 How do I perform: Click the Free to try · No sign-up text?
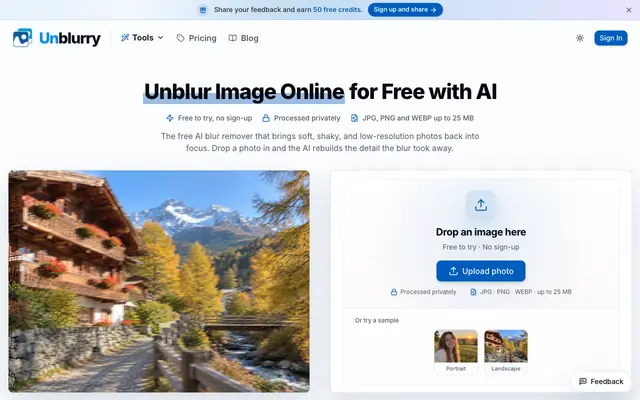pyautogui.click(x=481, y=247)
